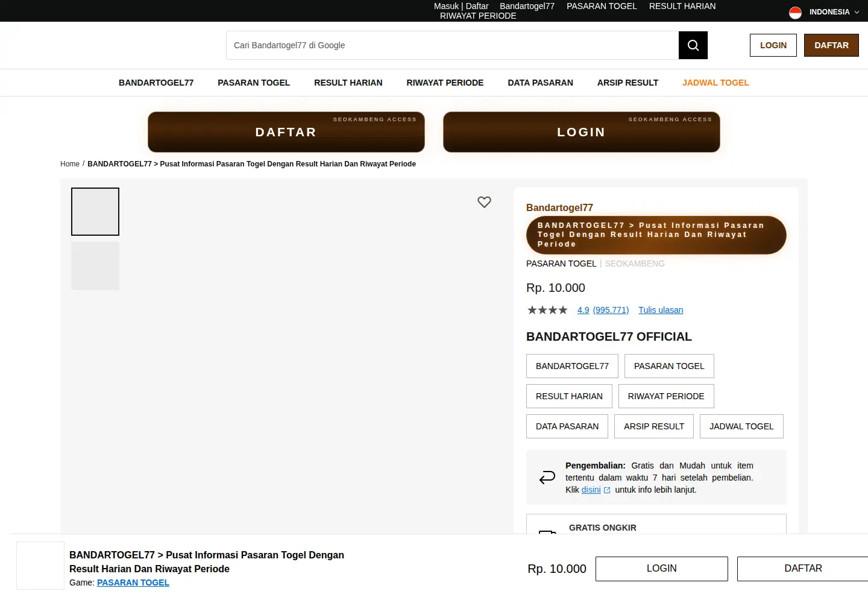Add item to wishlist with heart icon
This screenshot has width=868, height=603.
click(484, 202)
